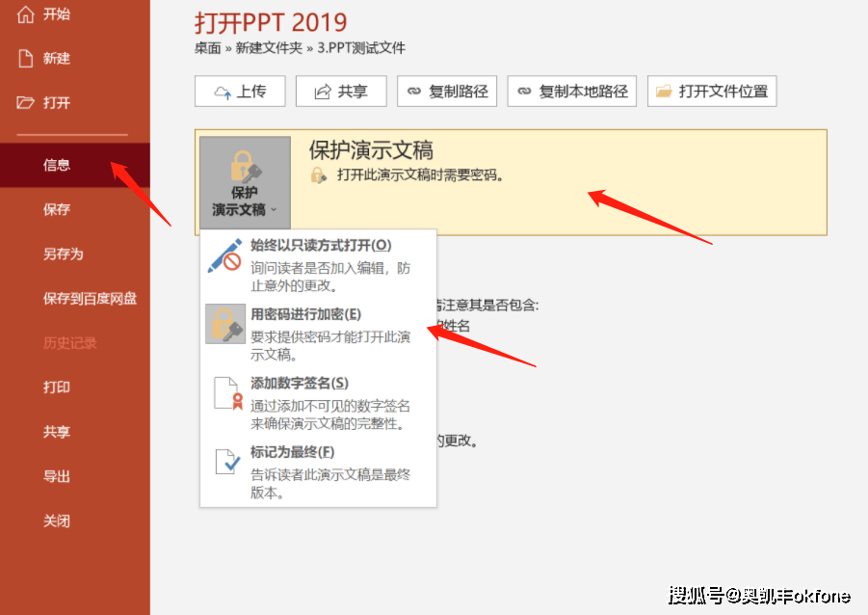Click the link icon in 复制本地路径 button

524,92
